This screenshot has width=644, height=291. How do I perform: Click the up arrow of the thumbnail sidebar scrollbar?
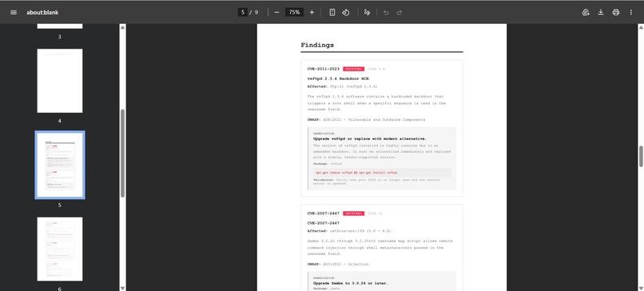(x=122, y=27)
